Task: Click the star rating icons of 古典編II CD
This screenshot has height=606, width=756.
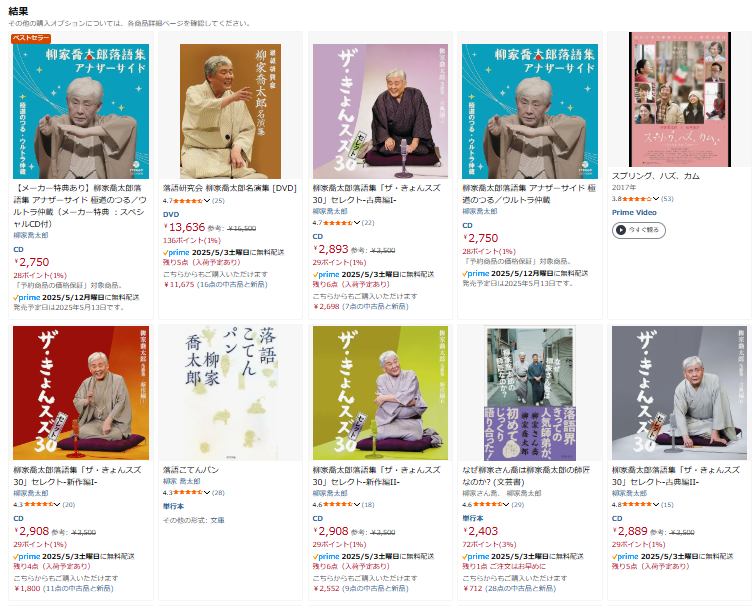Action: pos(637,505)
